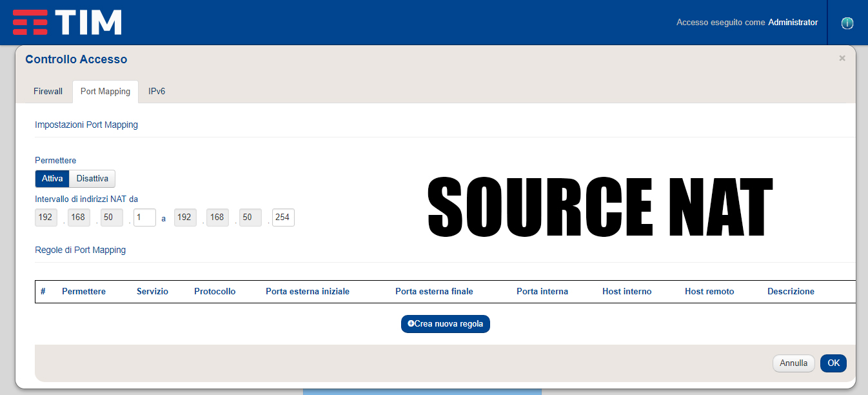Screen dimensions: 868x395
Task: Select the Port Mapping tab
Action: pos(105,92)
